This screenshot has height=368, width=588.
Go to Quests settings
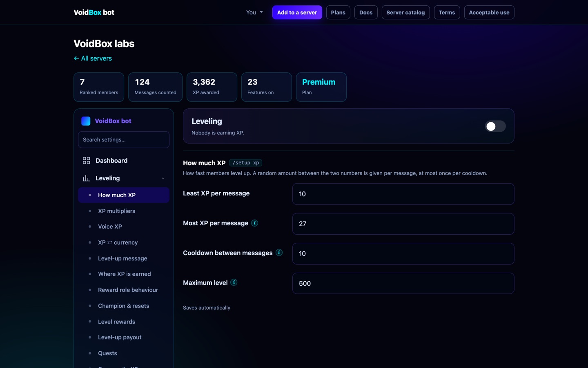(124, 353)
